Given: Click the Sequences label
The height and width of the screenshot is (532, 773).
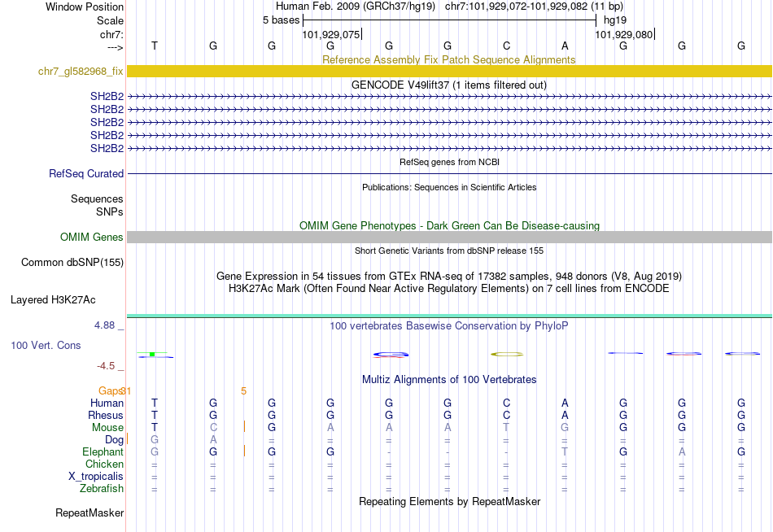Looking at the screenshot, I should point(97,198).
